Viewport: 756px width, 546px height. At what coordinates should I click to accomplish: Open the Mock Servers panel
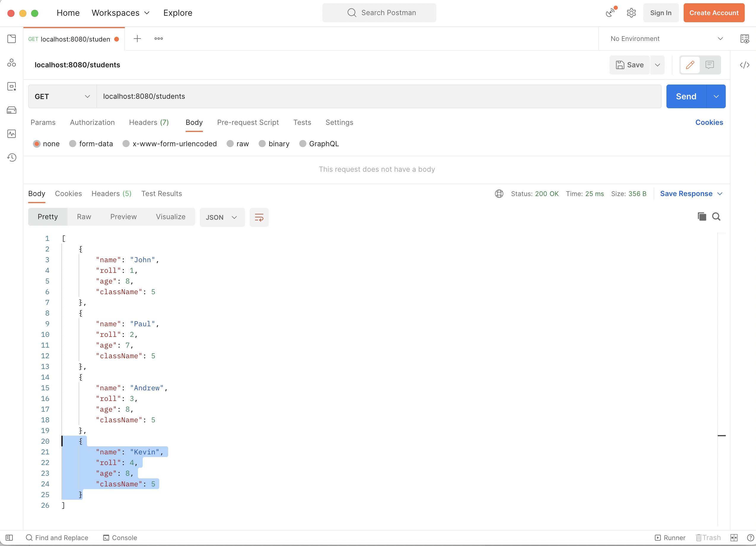(x=11, y=110)
